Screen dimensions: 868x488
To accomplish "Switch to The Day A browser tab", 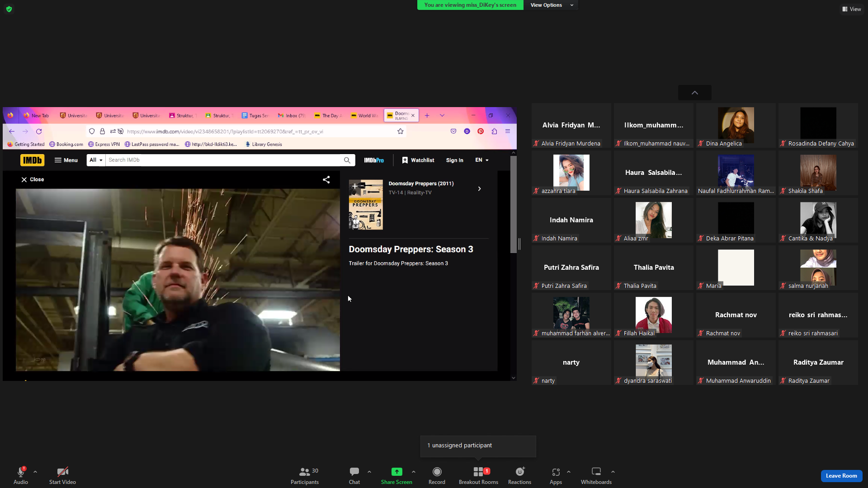I will [x=328, y=116].
